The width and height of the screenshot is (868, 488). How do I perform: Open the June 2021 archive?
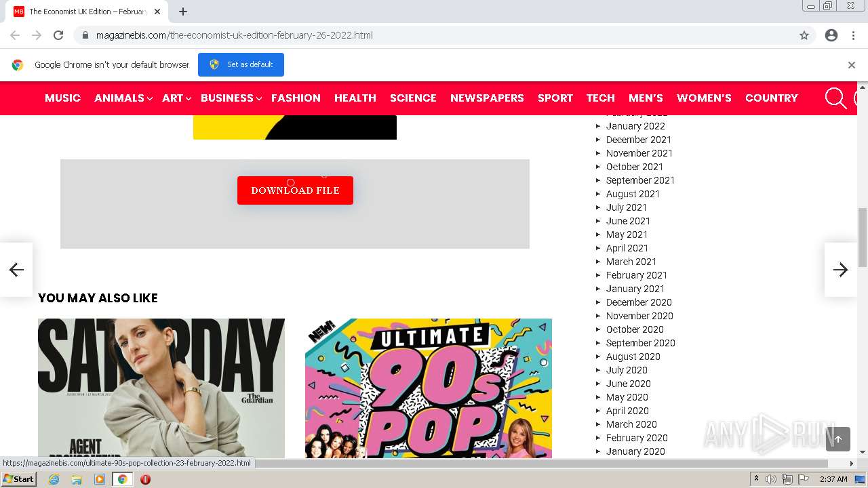click(628, 221)
